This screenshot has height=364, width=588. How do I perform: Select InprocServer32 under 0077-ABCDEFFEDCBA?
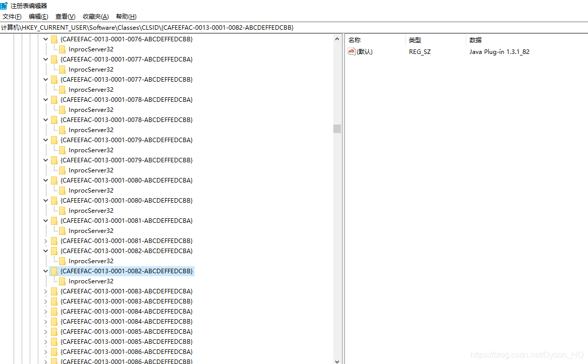(x=91, y=70)
